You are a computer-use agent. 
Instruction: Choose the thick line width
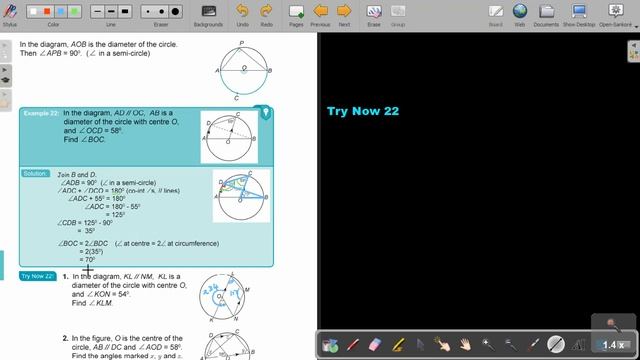(x=125, y=11)
